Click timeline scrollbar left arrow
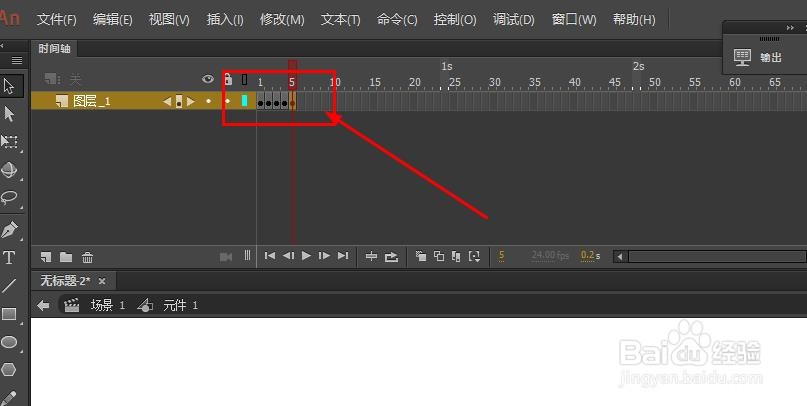 620,256
